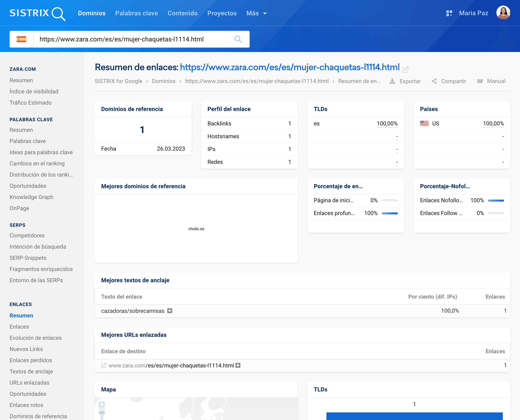Zoom in on the map with the plus button
The image size is (520, 420).
tap(102, 405)
